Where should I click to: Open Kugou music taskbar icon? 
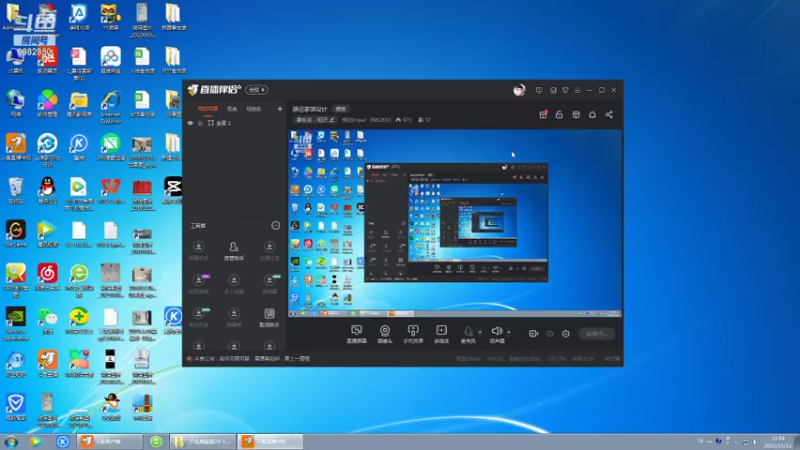(63, 442)
